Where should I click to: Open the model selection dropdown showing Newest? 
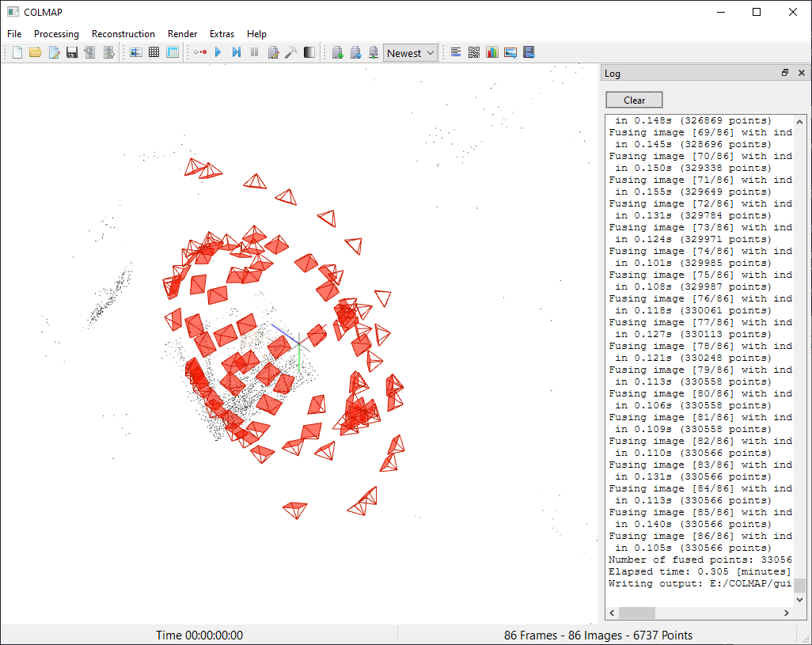(410, 52)
